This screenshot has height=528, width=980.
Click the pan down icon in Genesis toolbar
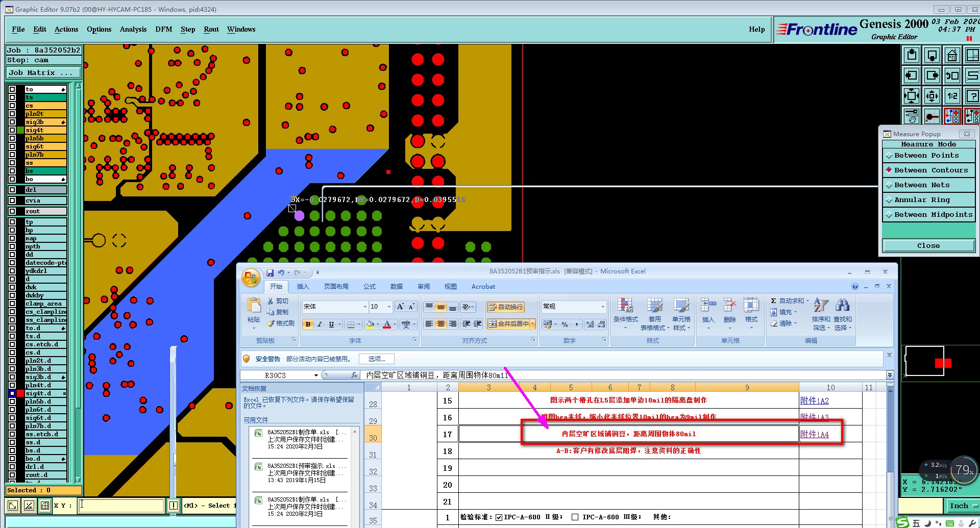pos(932,55)
